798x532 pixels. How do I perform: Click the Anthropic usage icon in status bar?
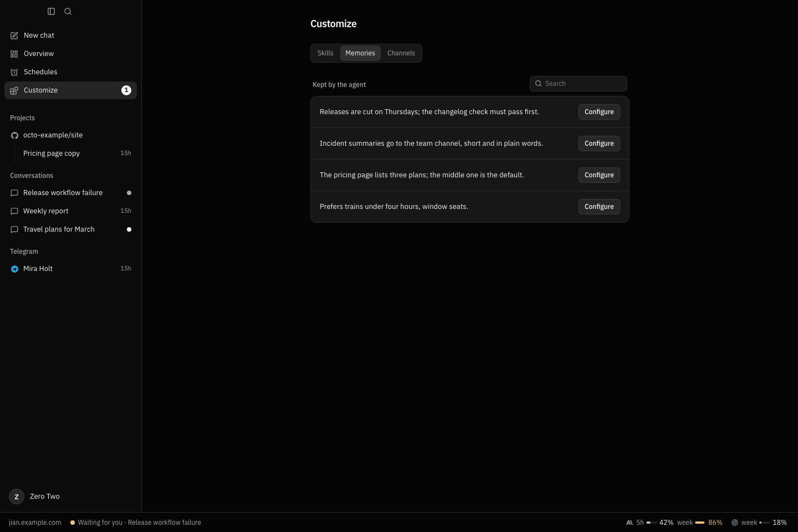[630, 523]
